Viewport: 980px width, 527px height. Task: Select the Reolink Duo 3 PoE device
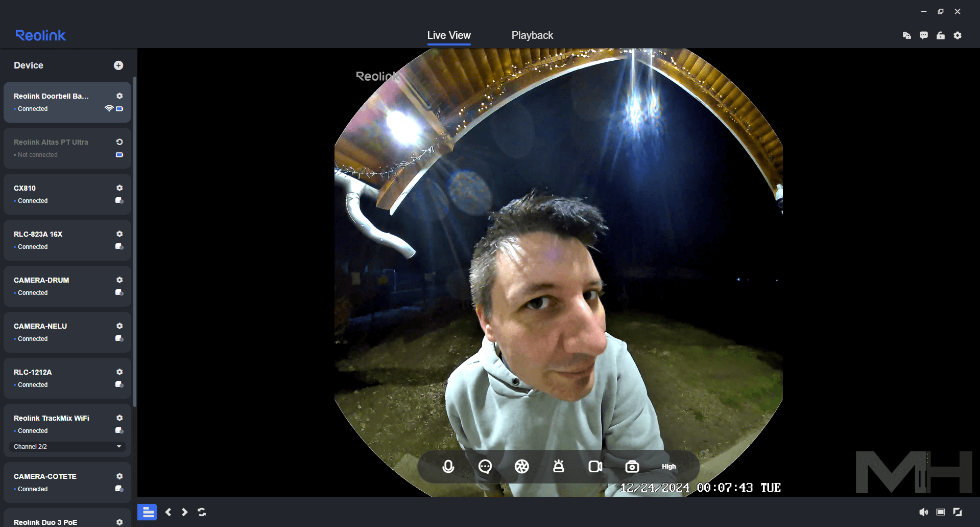click(x=67, y=518)
